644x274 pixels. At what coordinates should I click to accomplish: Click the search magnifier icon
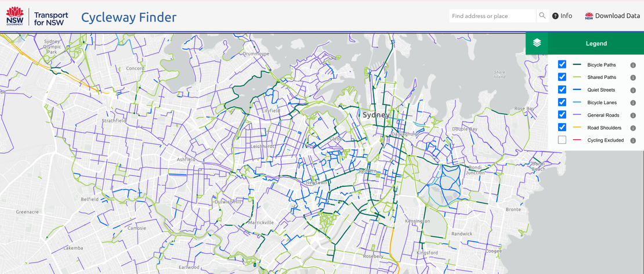[542, 16]
